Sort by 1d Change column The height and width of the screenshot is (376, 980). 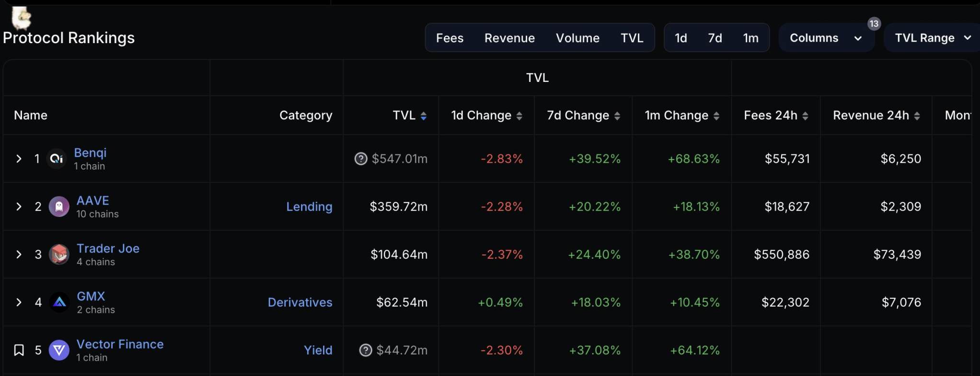[486, 115]
